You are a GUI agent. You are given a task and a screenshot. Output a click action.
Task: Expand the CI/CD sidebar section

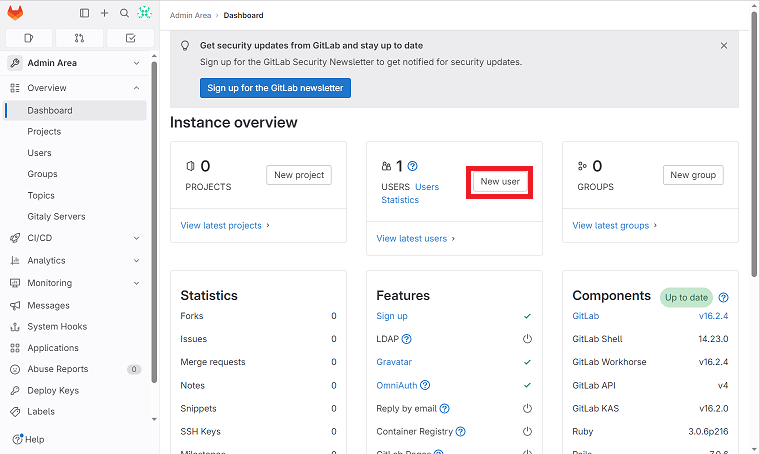click(x=137, y=238)
